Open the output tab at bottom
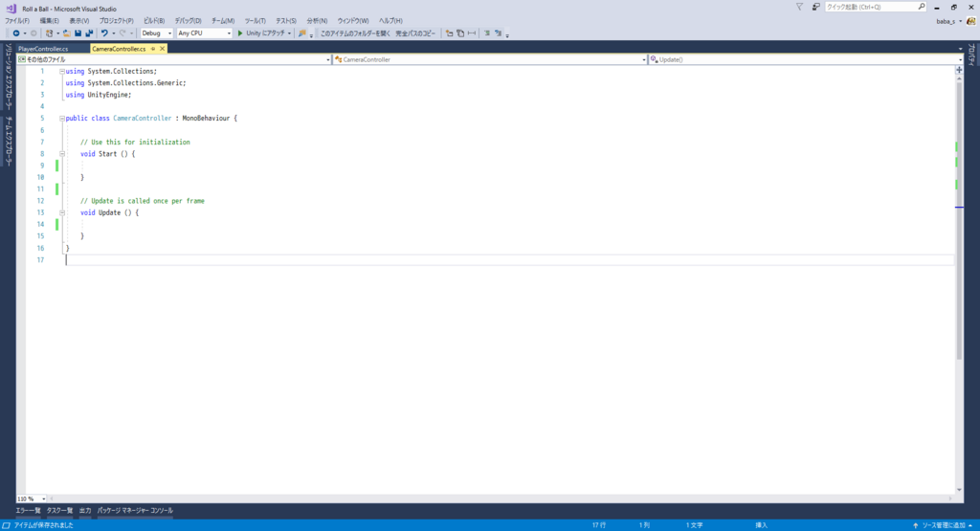Viewport: 980px width, 531px height. point(85,511)
